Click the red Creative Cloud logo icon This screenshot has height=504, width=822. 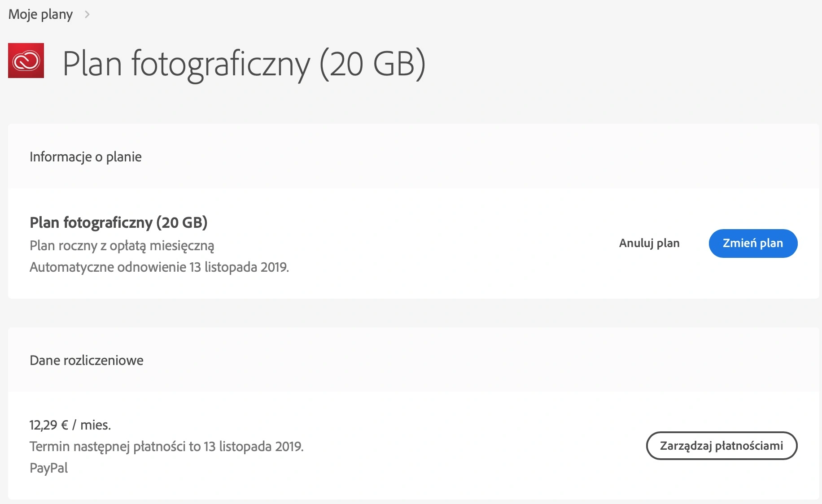click(x=26, y=61)
